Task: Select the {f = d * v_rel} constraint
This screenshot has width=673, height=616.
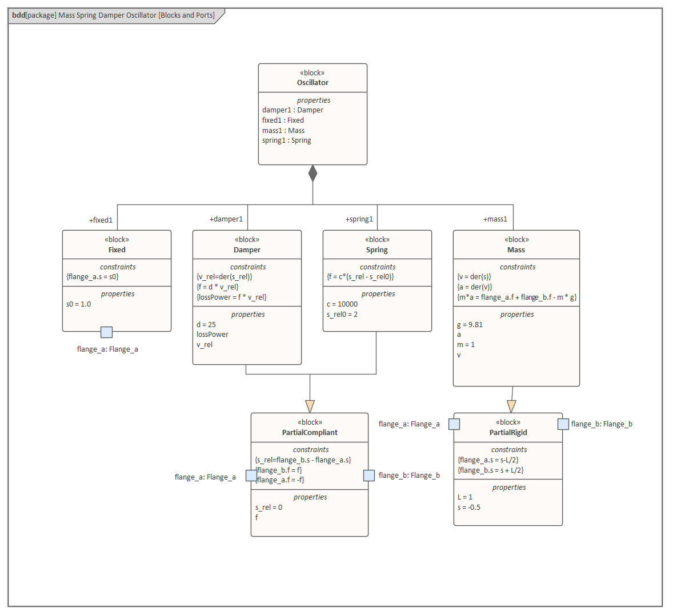Action: (218, 287)
